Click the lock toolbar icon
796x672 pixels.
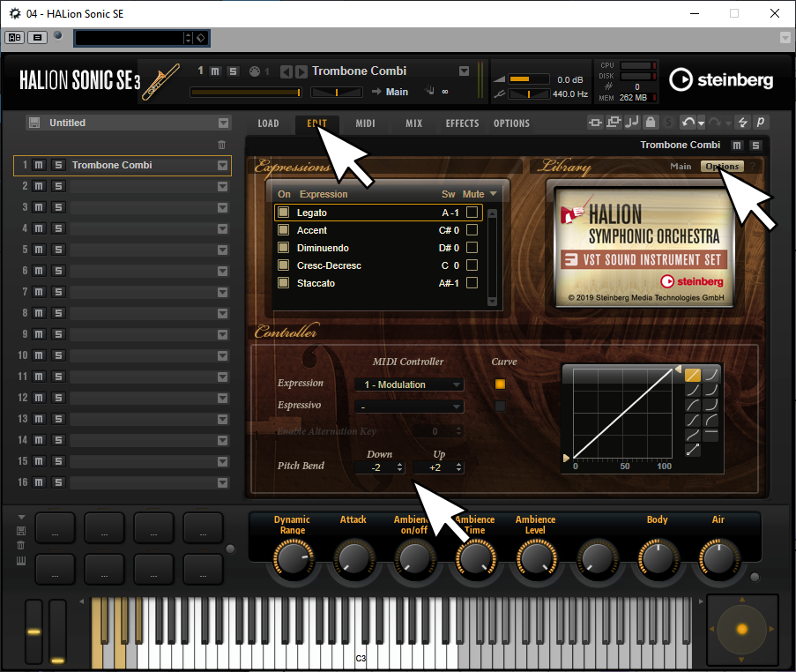651,123
